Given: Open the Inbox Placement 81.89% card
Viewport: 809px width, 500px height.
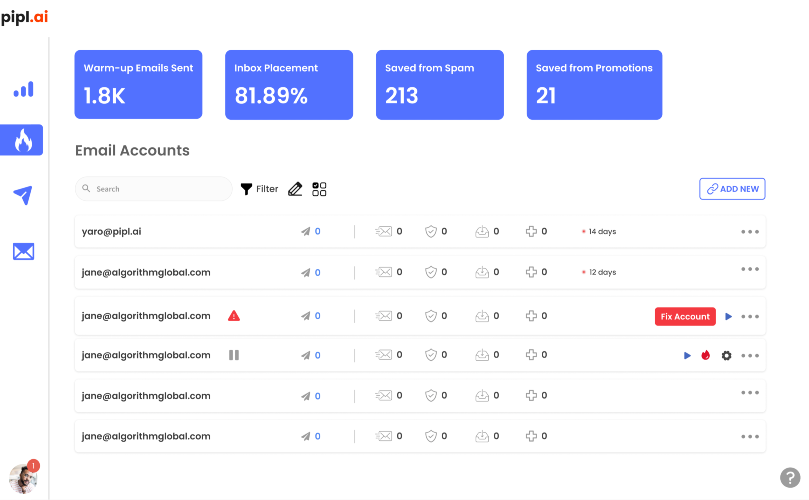Looking at the screenshot, I should pyautogui.click(x=289, y=85).
